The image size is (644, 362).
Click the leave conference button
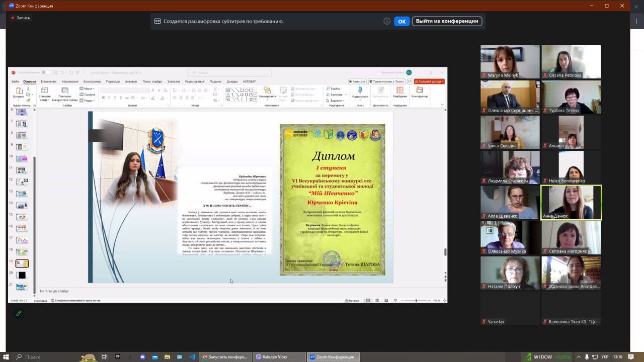(x=447, y=21)
